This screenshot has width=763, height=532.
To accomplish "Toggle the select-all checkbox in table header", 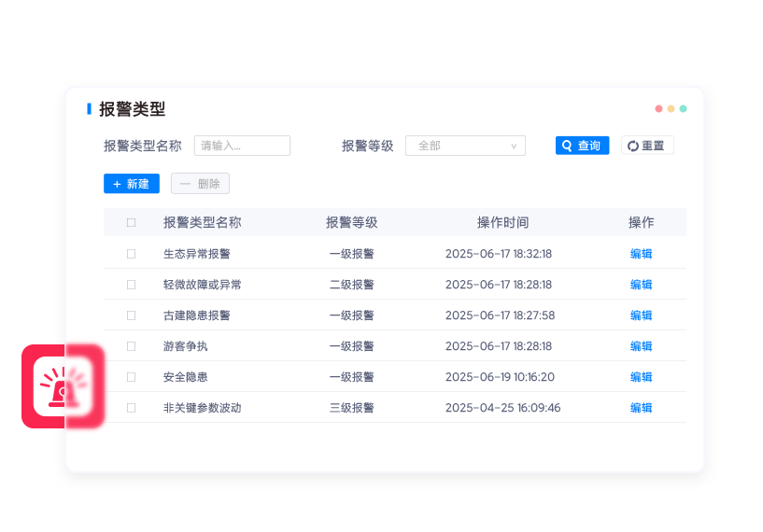I will [131, 222].
